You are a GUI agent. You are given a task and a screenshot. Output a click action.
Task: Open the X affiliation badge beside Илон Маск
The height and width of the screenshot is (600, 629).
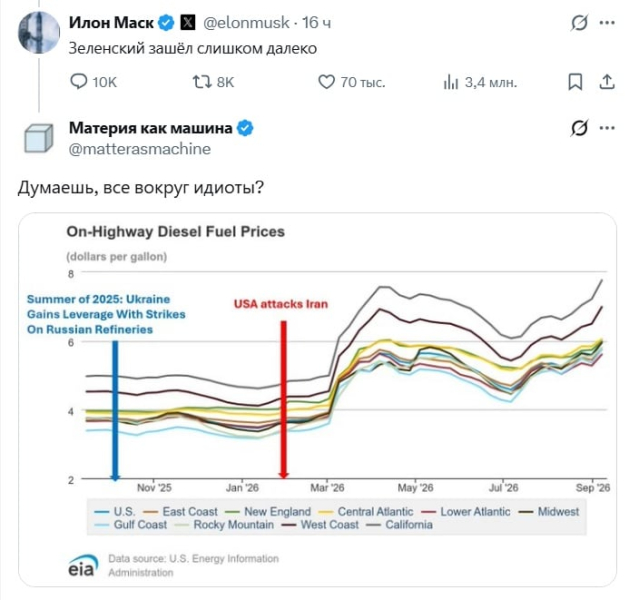[x=188, y=22]
